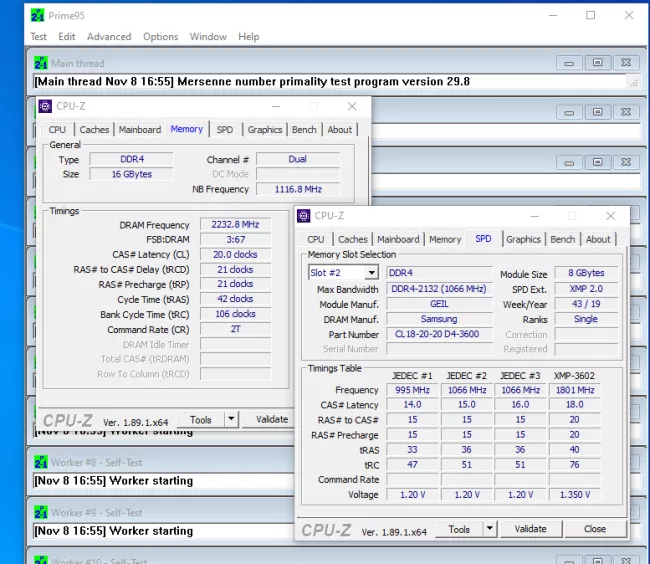The height and width of the screenshot is (564, 650).
Task: Click the Prime95 icon in the title bar
Action: point(38,15)
